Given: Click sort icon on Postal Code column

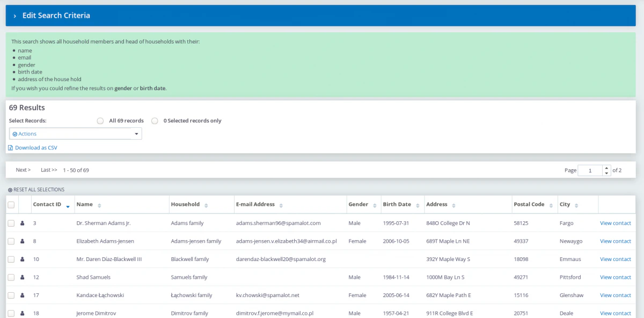Looking at the screenshot, I should [x=551, y=205].
